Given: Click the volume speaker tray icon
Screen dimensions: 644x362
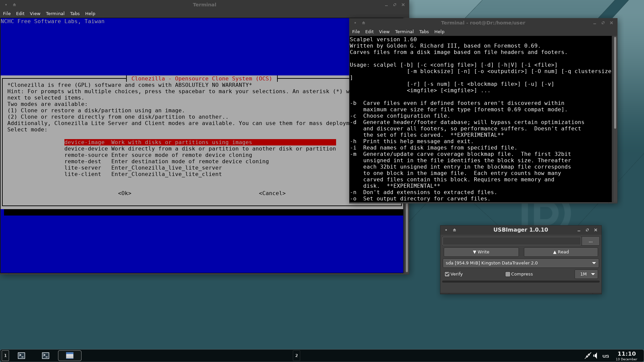Looking at the screenshot, I should [595, 356].
